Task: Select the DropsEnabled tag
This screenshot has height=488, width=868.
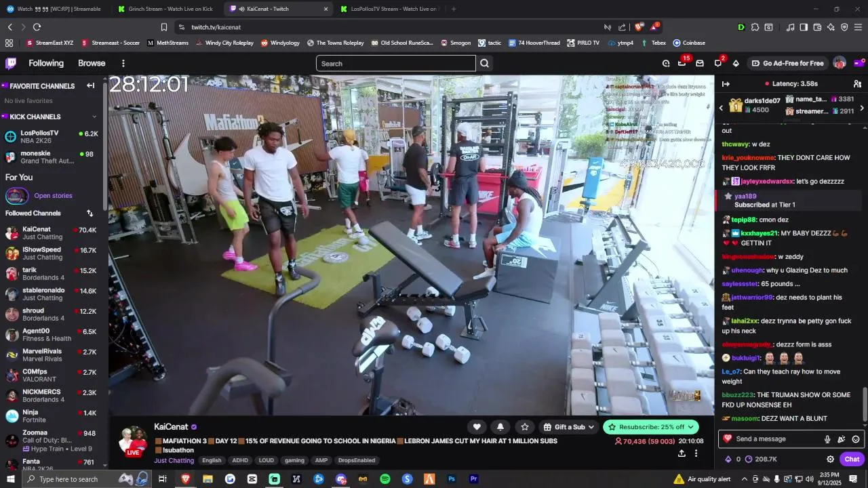Action: (x=357, y=460)
